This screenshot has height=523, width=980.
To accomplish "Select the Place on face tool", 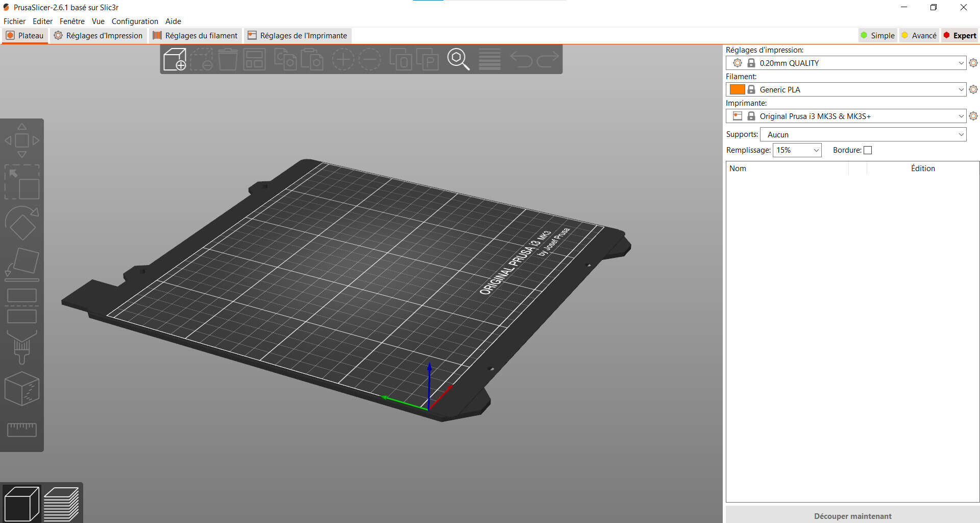I will click(x=22, y=265).
